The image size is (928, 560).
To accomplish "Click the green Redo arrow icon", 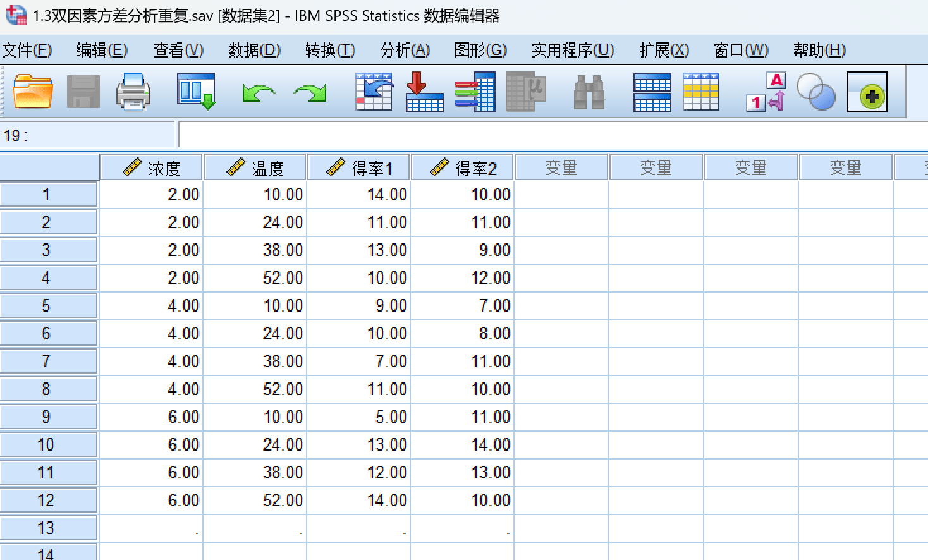I will click(x=310, y=94).
